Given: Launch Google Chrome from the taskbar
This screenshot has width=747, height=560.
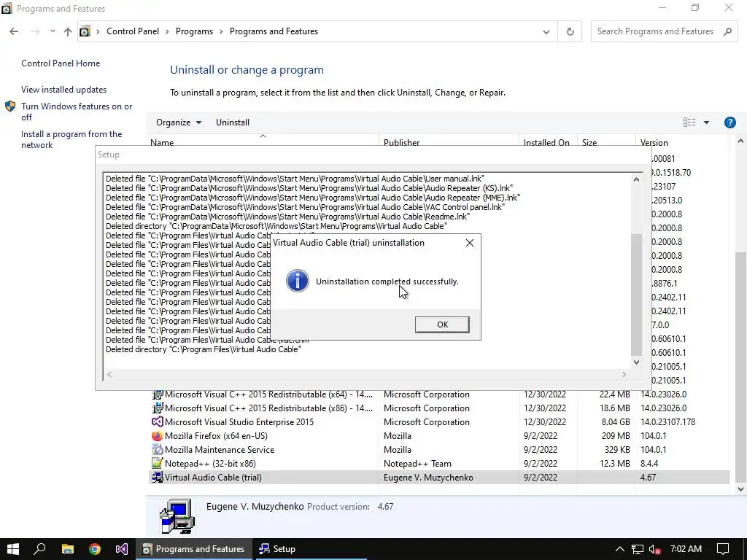Looking at the screenshot, I should coord(95,549).
